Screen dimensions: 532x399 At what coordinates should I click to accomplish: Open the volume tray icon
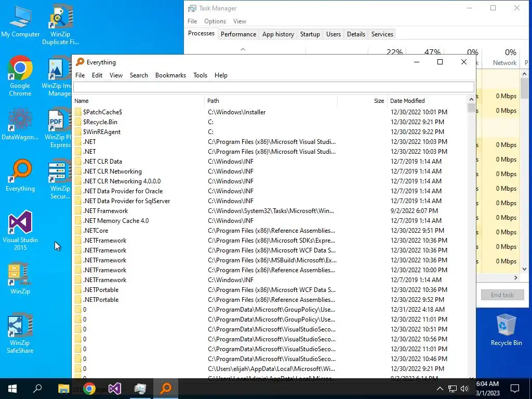coord(464,389)
